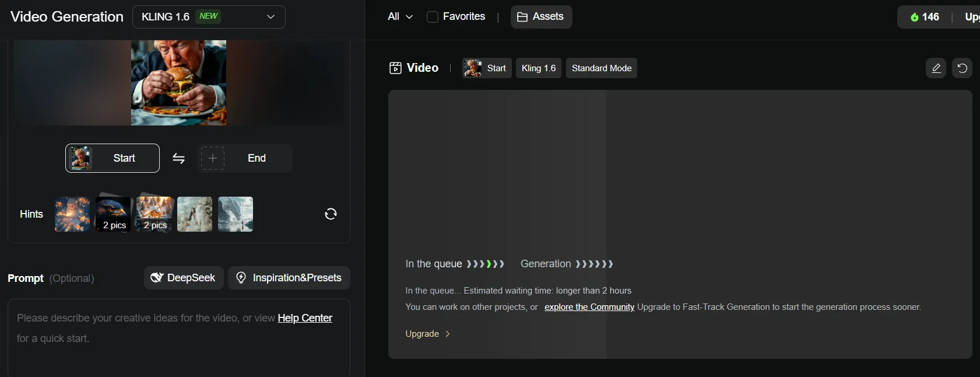Open the Assets folder
The width and height of the screenshot is (980, 377).
541,17
